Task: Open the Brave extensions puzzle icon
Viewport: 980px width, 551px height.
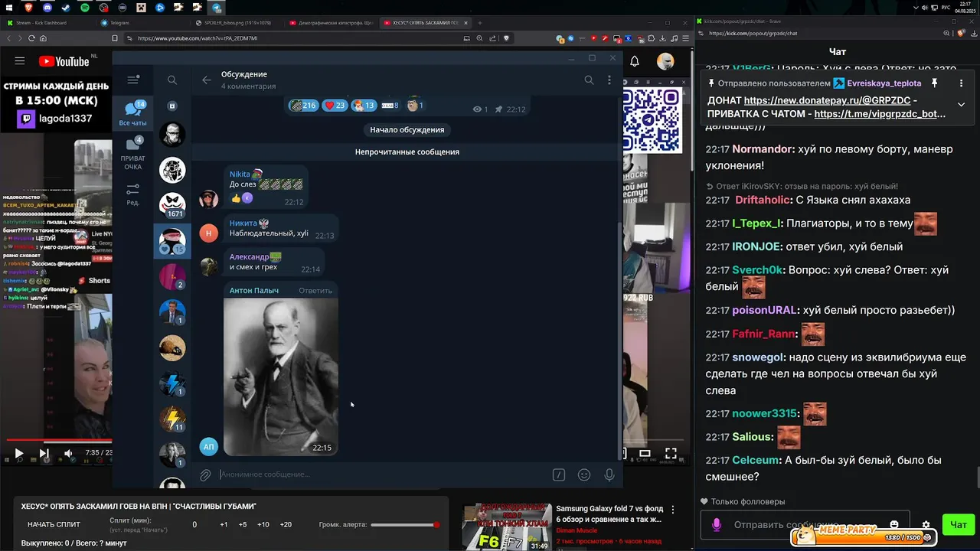Action: coord(652,37)
